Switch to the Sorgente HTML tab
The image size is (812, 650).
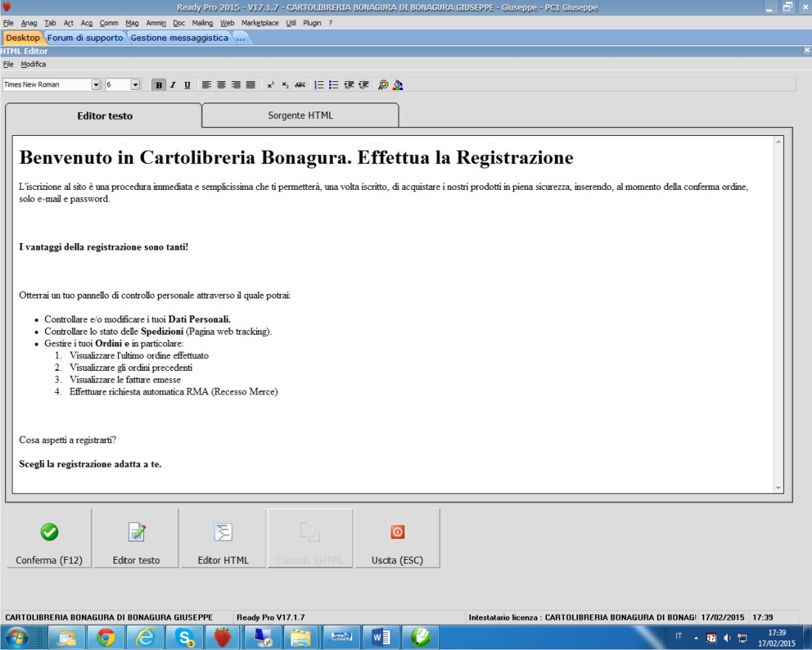(300, 115)
